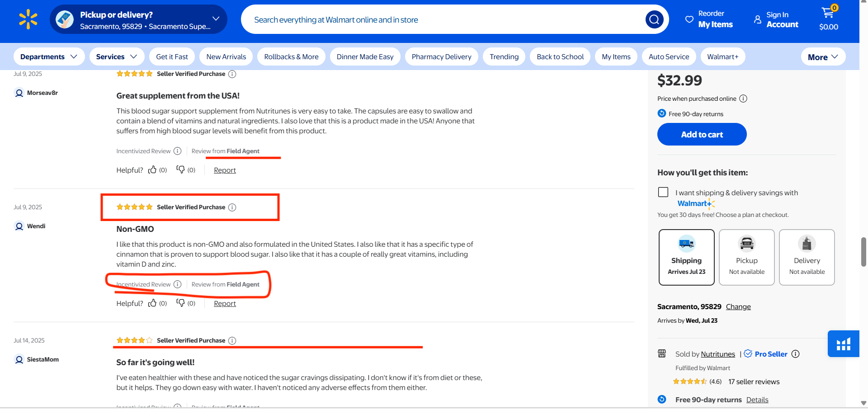
Task: Click the pickup or delivery location icon
Action: [65, 19]
